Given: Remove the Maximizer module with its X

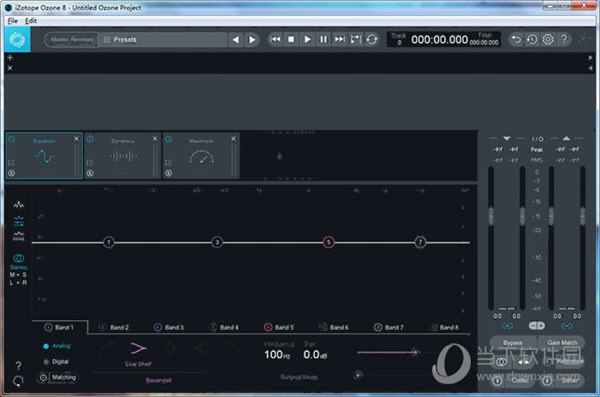Looking at the screenshot, I should (233, 139).
